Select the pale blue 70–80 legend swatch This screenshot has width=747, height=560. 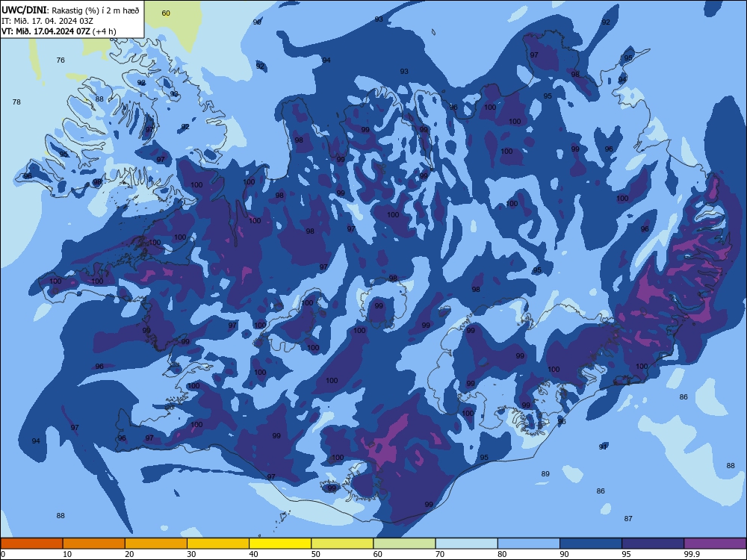tap(467, 544)
